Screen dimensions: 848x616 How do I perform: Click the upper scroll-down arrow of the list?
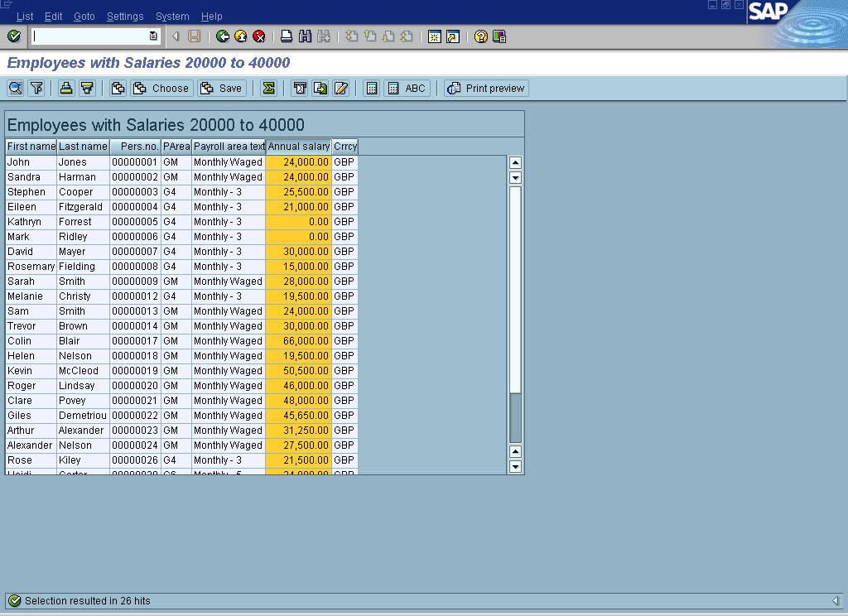(515, 177)
